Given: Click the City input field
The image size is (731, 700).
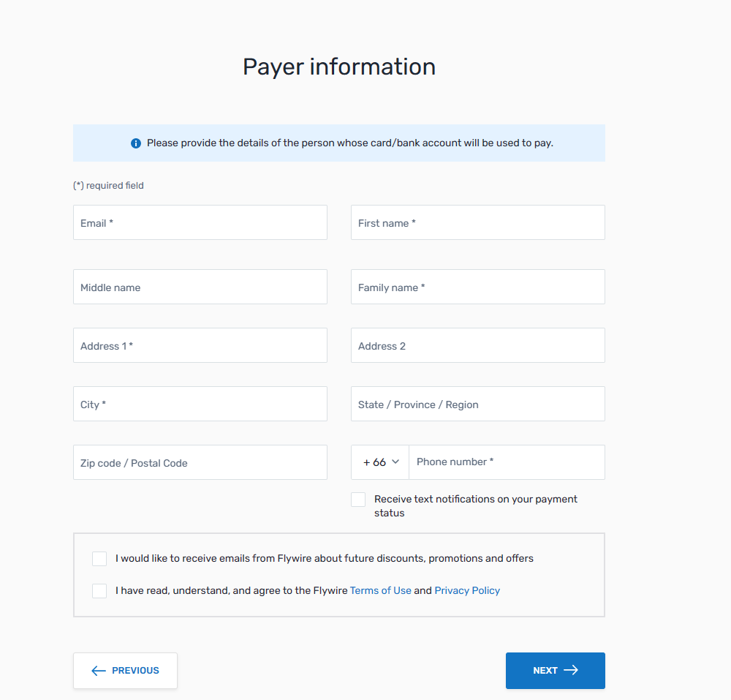Looking at the screenshot, I should 200,404.
